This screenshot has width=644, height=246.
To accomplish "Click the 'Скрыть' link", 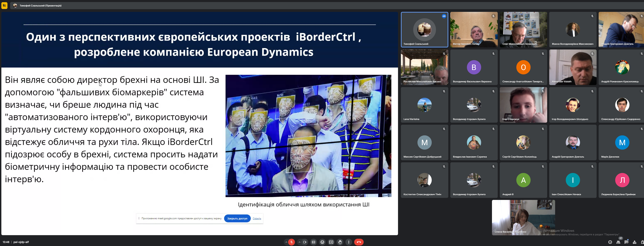I will [x=257, y=219].
